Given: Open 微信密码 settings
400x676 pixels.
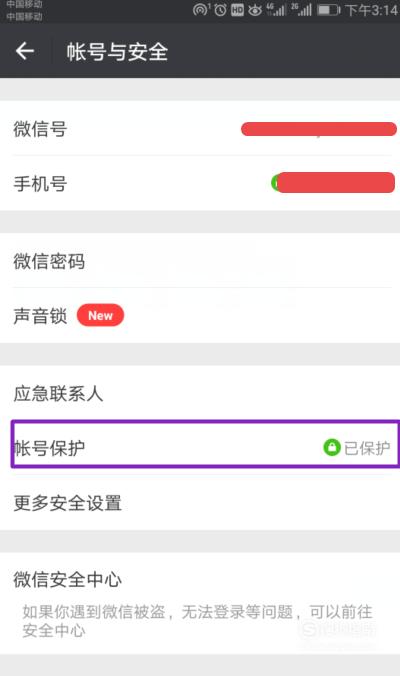Looking at the screenshot, I should click(200, 261).
